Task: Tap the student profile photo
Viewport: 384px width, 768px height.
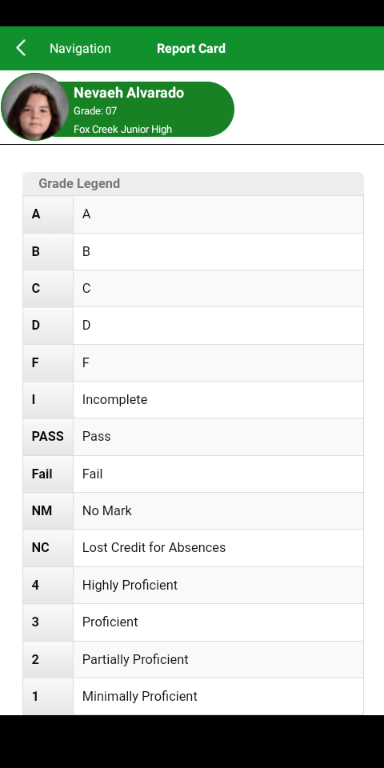Action: [35, 107]
